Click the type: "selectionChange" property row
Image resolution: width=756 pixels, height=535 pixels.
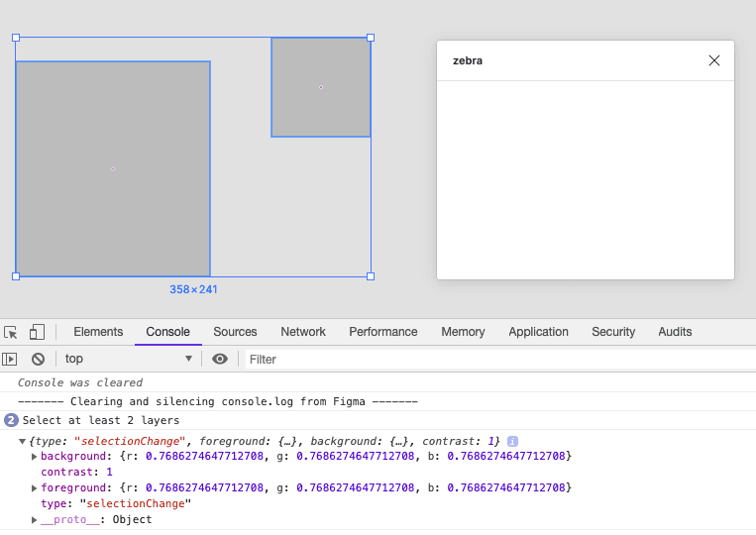click(116, 503)
